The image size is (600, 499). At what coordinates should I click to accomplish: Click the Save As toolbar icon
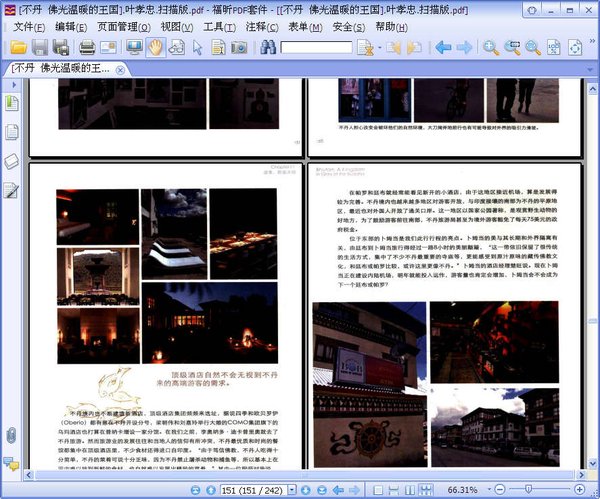pos(60,47)
